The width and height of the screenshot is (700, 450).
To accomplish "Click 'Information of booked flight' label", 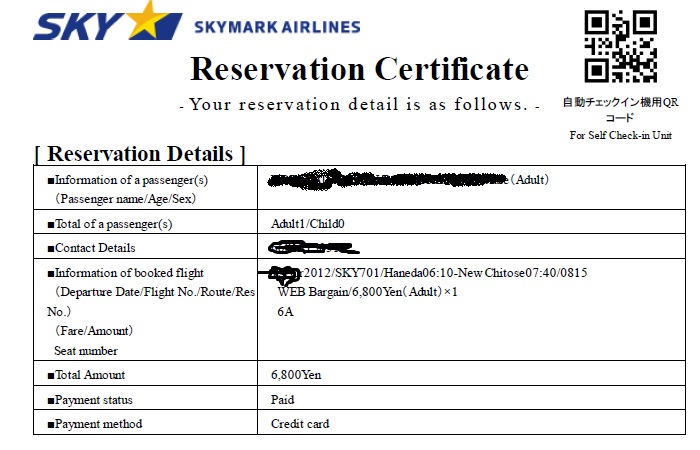I will pyautogui.click(x=126, y=273).
